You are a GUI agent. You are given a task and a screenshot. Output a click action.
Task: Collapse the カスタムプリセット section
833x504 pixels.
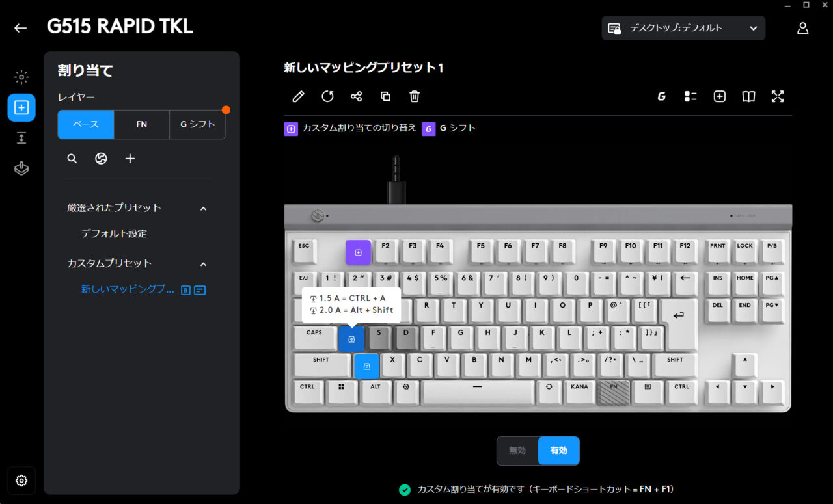pos(203,264)
